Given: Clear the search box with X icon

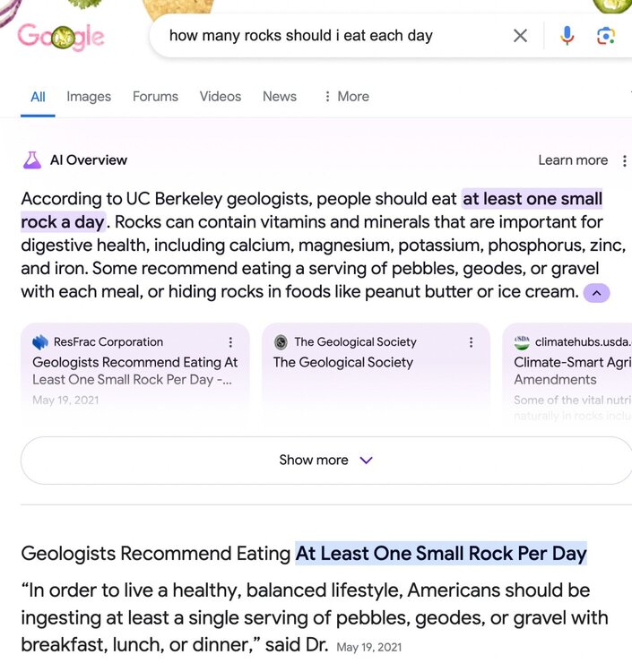Looking at the screenshot, I should coord(520,36).
